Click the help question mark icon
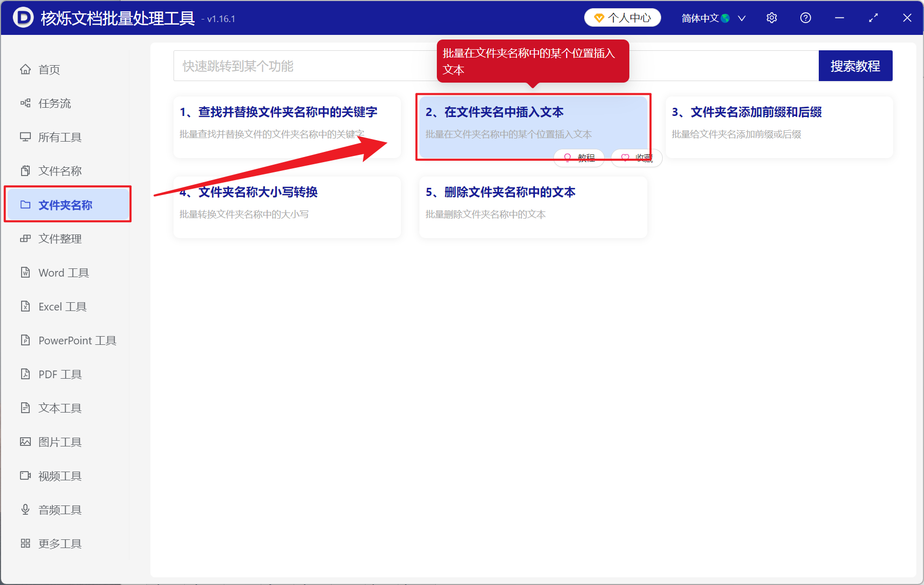Viewport: 924px width, 585px height. pyautogui.click(x=805, y=17)
